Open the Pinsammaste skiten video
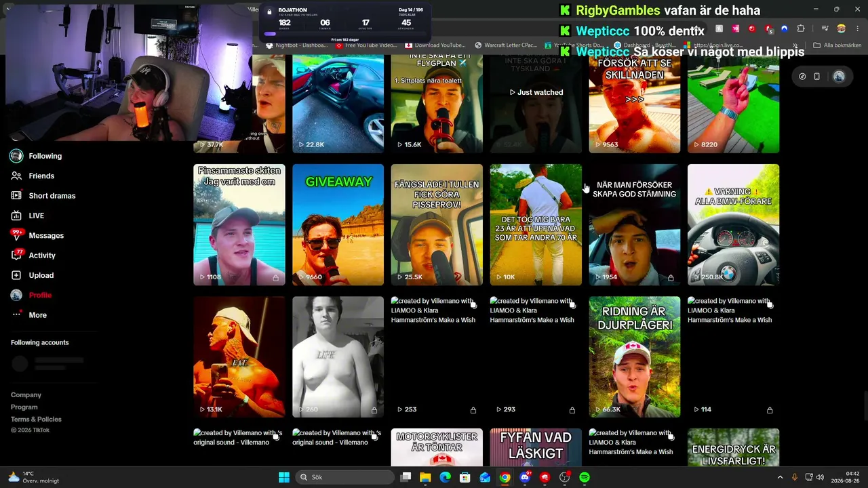The image size is (868, 488). [x=239, y=224]
